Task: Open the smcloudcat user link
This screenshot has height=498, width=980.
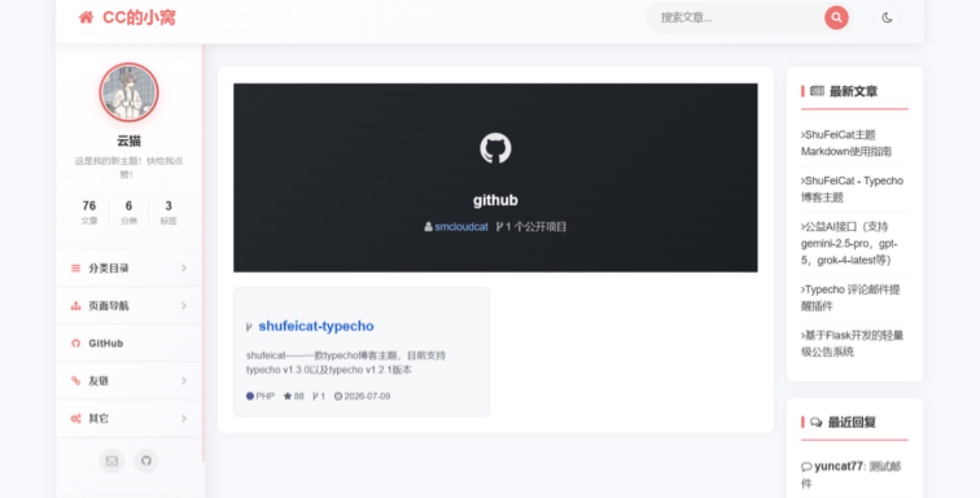Action: pos(461,227)
